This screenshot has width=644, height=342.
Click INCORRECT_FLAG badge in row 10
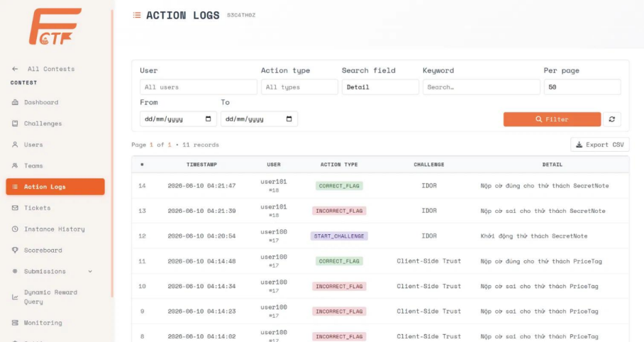tap(339, 286)
